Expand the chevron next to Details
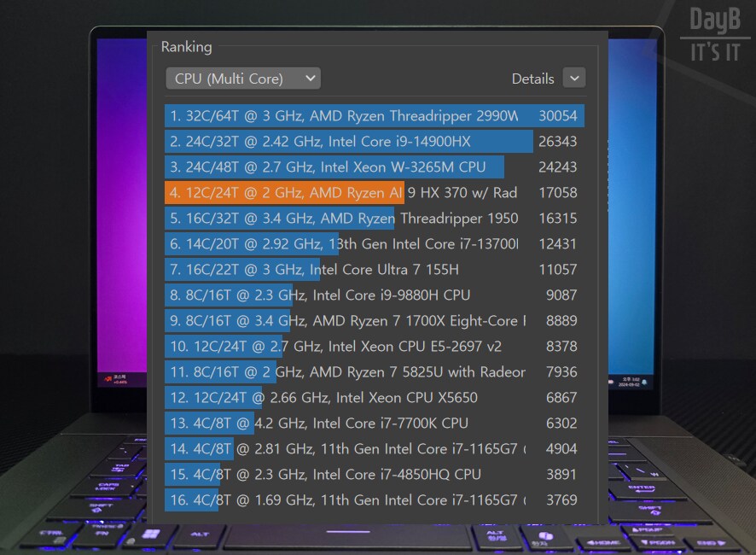The width and height of the screenshot is (756, 555). coord(574,78)
